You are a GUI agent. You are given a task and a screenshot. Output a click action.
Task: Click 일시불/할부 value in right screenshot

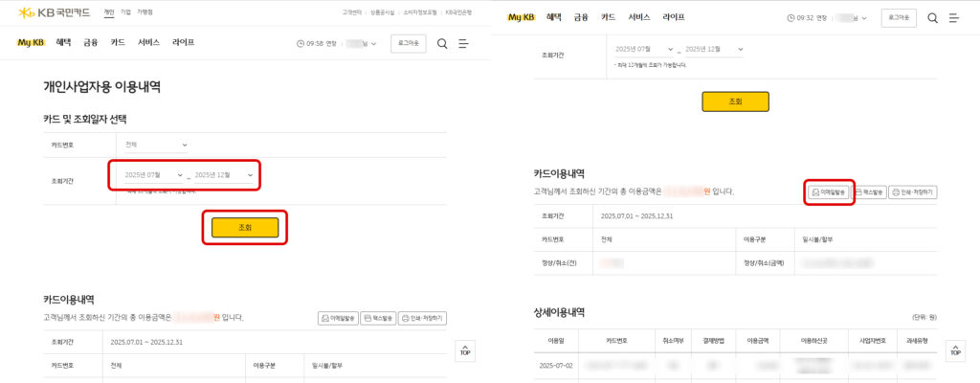point(817,239)
